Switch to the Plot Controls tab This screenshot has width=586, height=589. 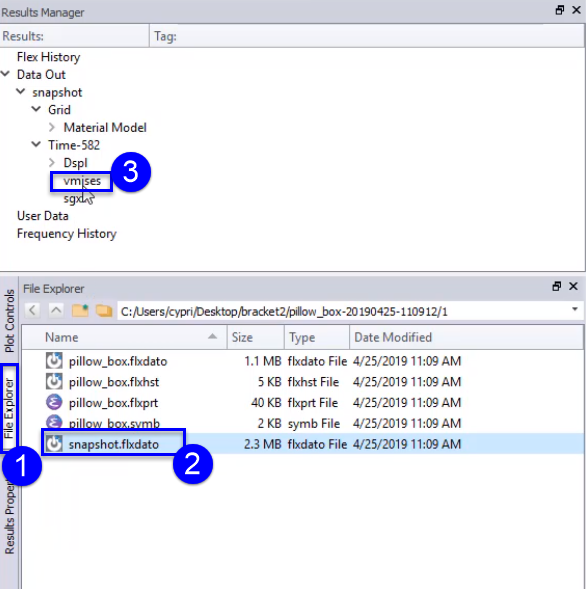(9, 320)
